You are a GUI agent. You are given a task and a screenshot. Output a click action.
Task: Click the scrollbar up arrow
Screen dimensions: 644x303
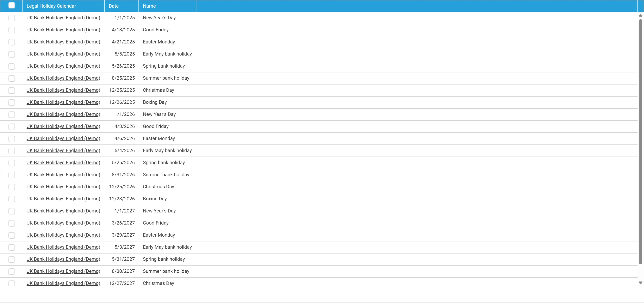coord(640,15)
